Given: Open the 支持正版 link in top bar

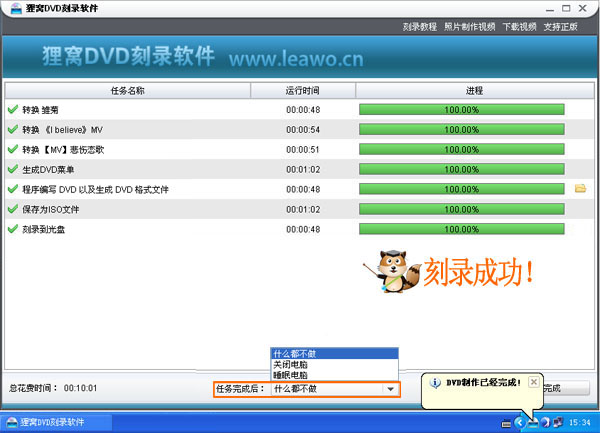Looking at the screenshot, I should (561, 27).
